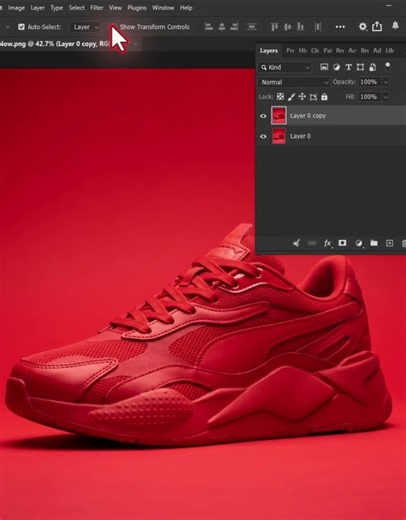Image resolution: width=406 pixels, height=520 pixels.
Task: Open the Filter menu
Action: pos(97,8)
